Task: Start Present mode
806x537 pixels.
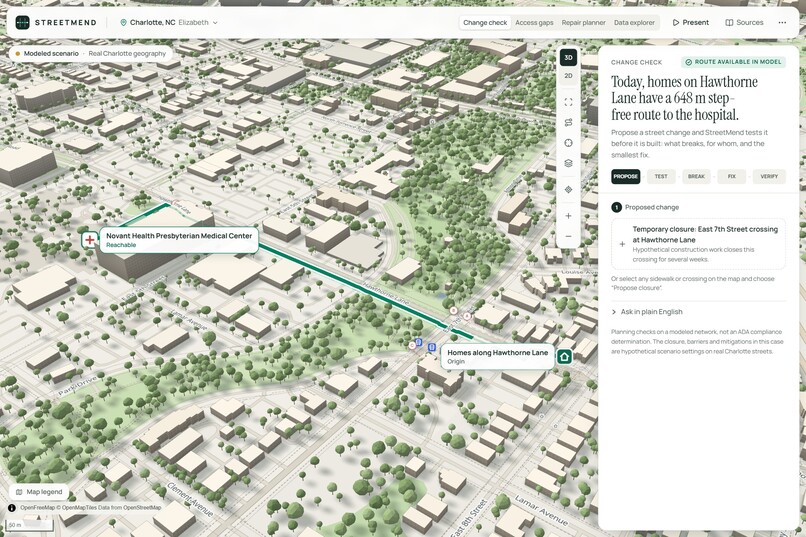Action: [x=690, y=23]
